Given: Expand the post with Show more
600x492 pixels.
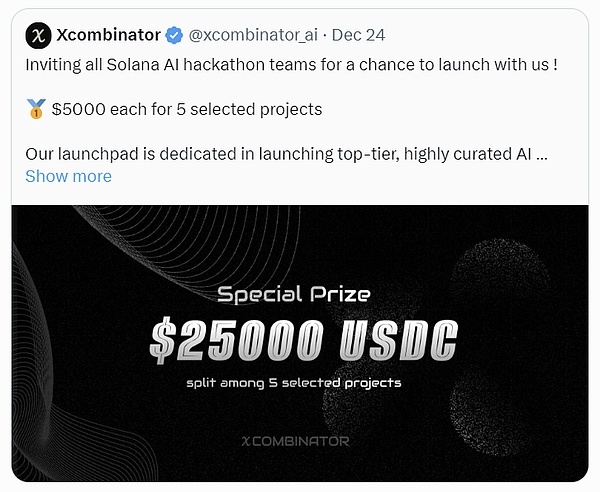Looking at the screenshot, I should [x=68, y=176].
